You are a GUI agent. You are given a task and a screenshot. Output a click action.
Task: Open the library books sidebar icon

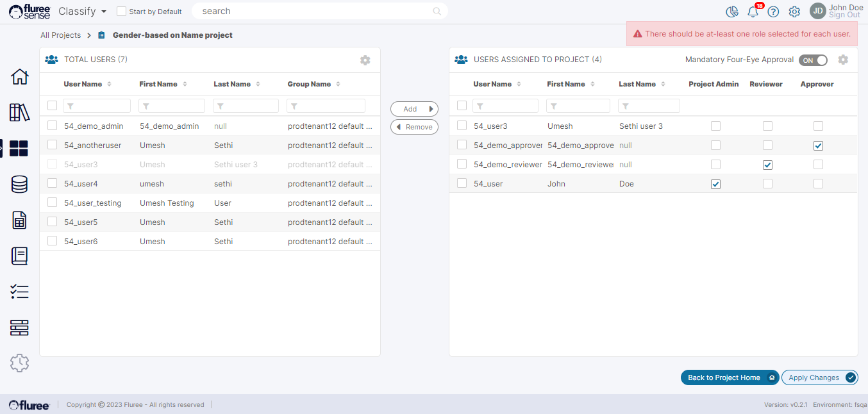pos(20,113)
